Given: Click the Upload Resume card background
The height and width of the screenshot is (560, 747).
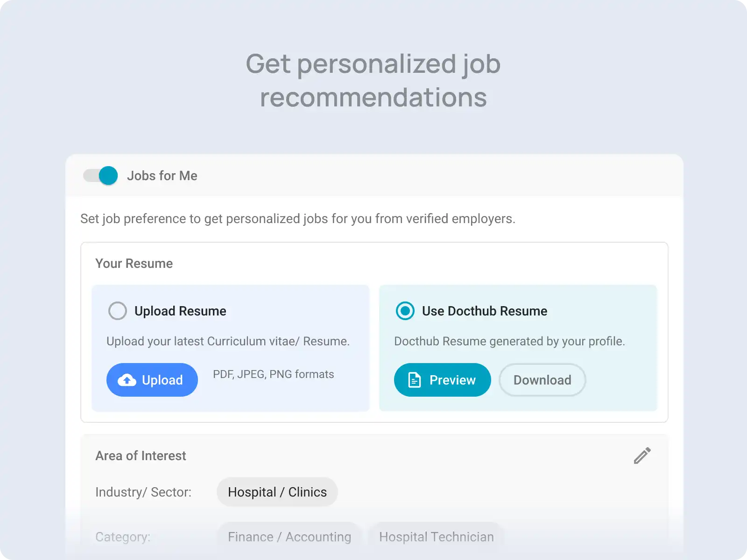Looking at the screenshot, I should point(231,348).
